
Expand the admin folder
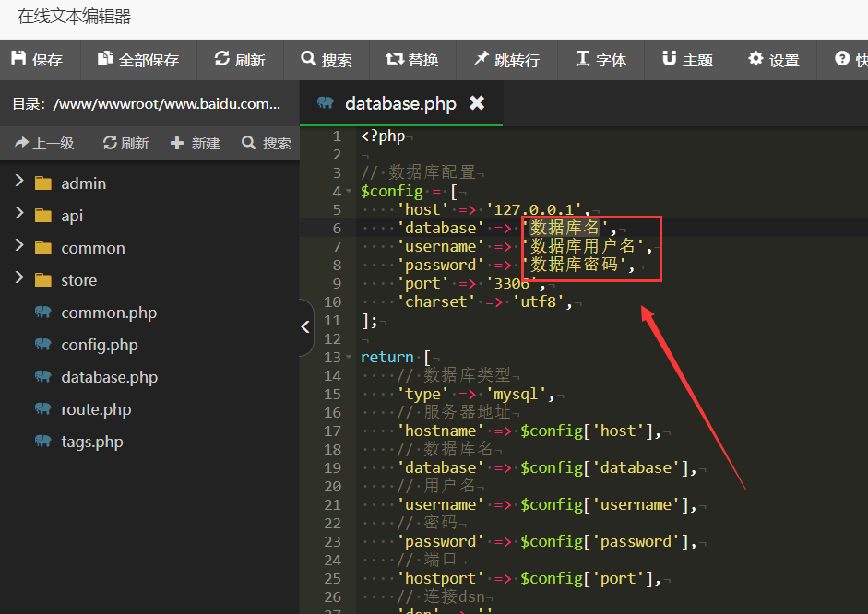pos(19,183)
